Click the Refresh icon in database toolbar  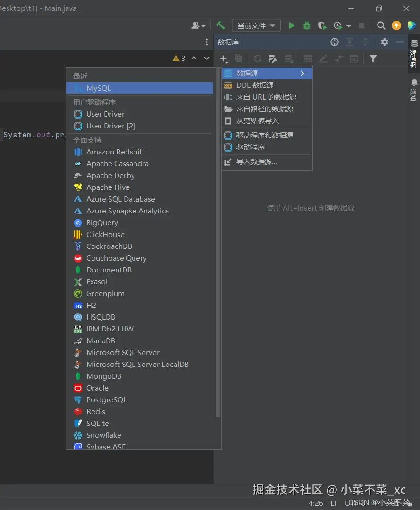(x=258, y=59)
